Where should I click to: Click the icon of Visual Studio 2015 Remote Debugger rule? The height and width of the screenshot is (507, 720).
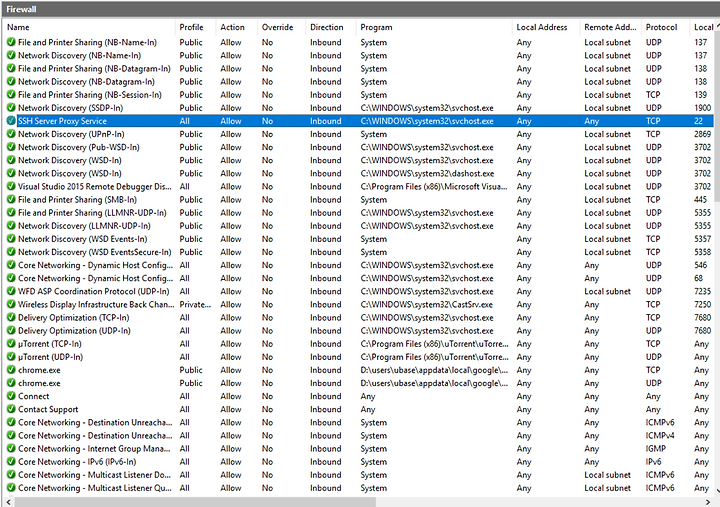pyautogui.click(x=11, y=186)
